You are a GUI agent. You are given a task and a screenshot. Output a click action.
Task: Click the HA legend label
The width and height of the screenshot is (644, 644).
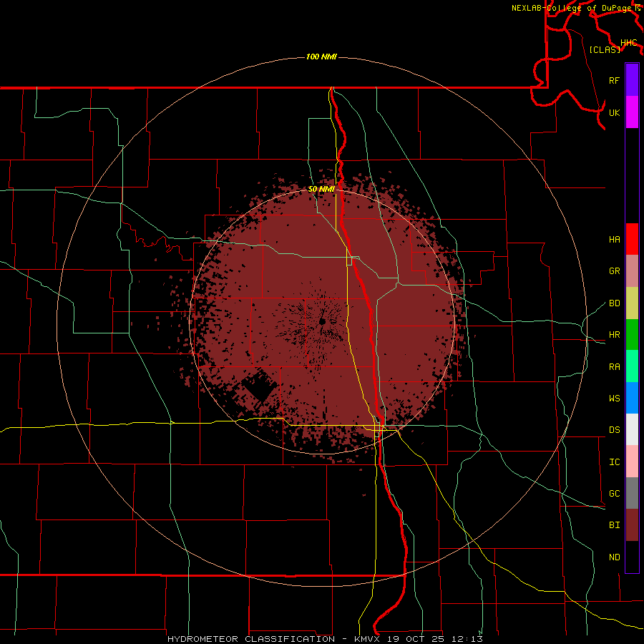click(x=614, y=239)
